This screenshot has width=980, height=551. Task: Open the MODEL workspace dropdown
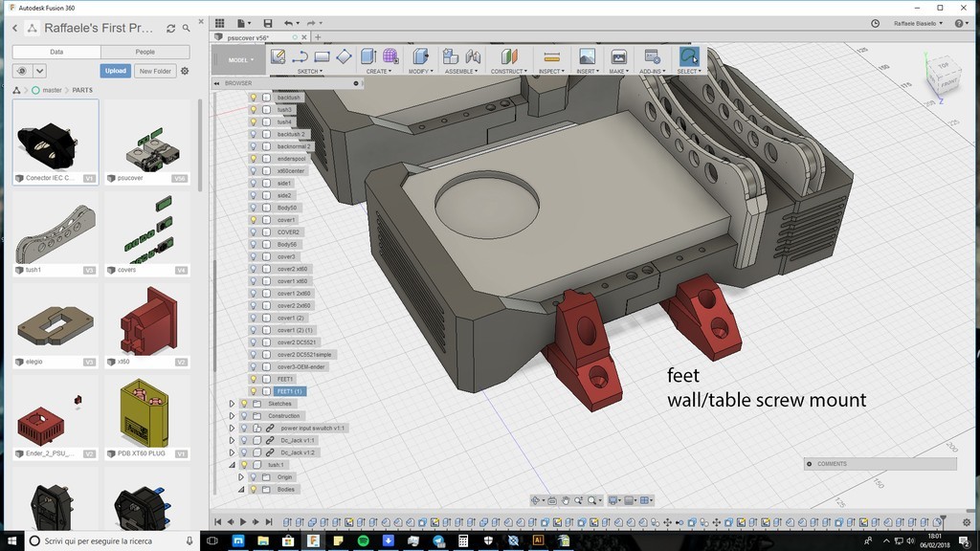coord(240,59)
